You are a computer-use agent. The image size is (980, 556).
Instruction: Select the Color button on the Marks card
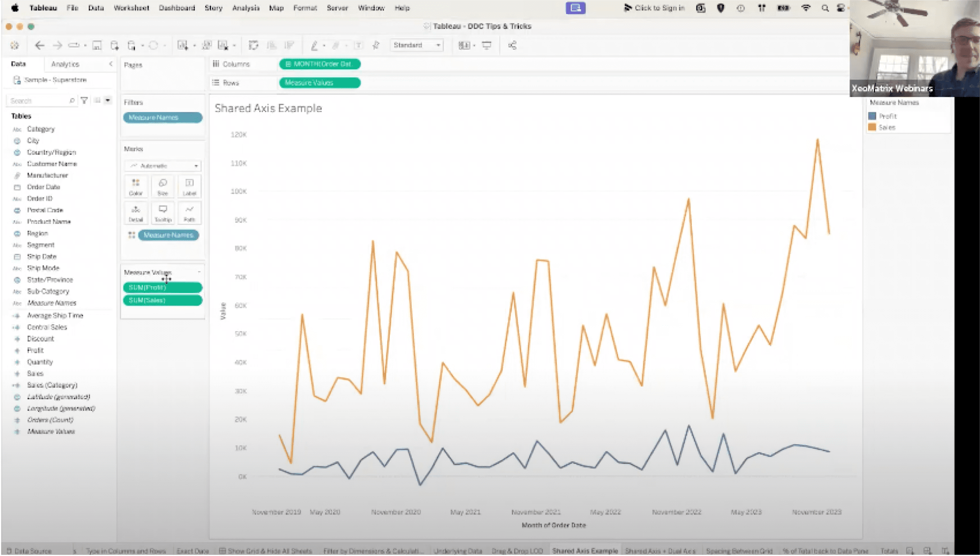tap(136, 186)
